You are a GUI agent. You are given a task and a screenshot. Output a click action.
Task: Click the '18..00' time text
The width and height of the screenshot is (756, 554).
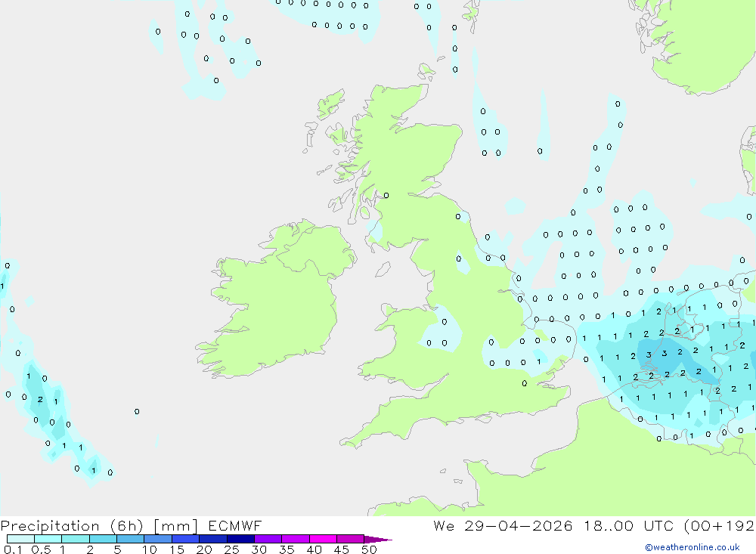pos(609,525)
